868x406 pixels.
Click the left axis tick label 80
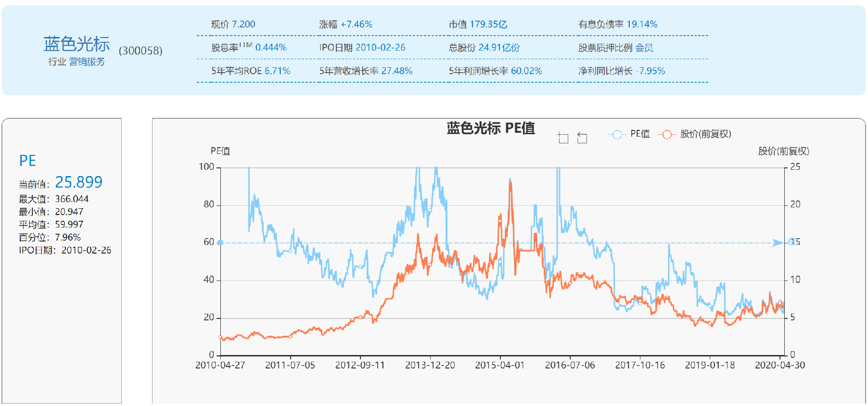tap(209, 205)
